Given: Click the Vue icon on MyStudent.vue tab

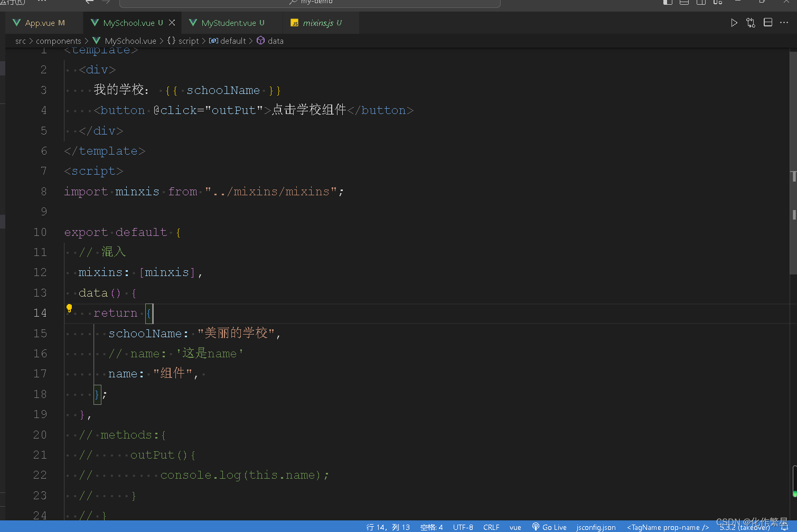Looking at the screenshot, I should [x=193, y=23].
